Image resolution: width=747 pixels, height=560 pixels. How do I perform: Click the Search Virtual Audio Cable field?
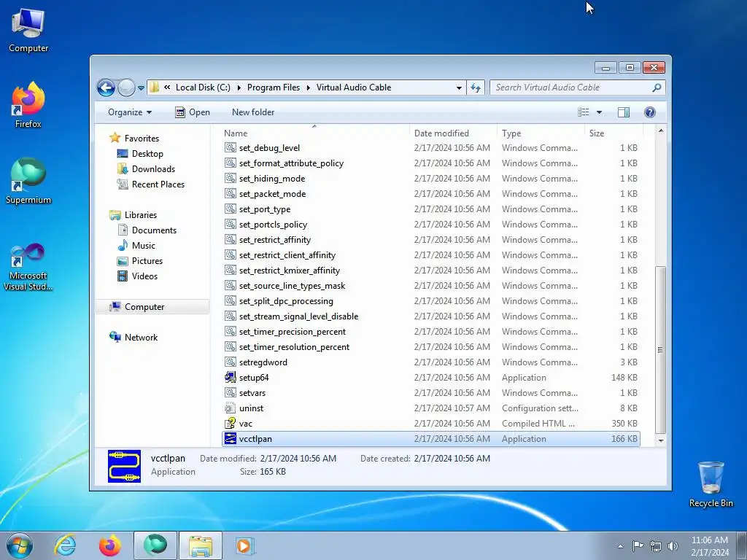tap(572, 87)
